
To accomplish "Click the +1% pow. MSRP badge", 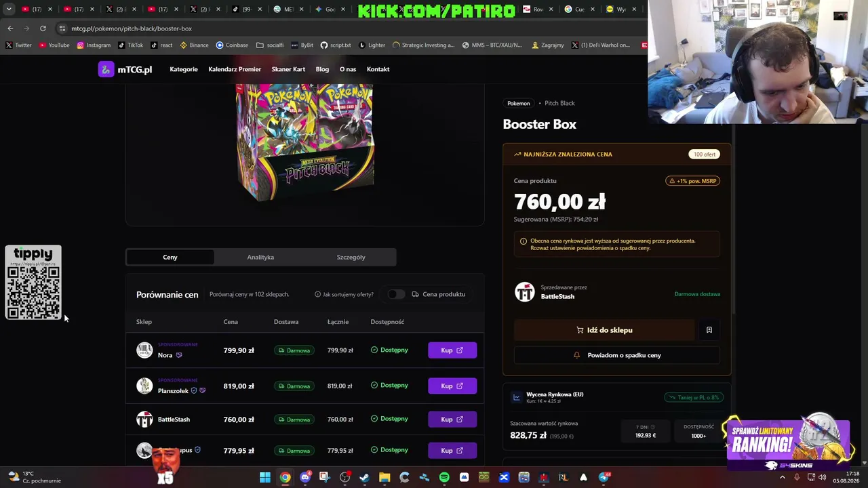I will point(692,181).
